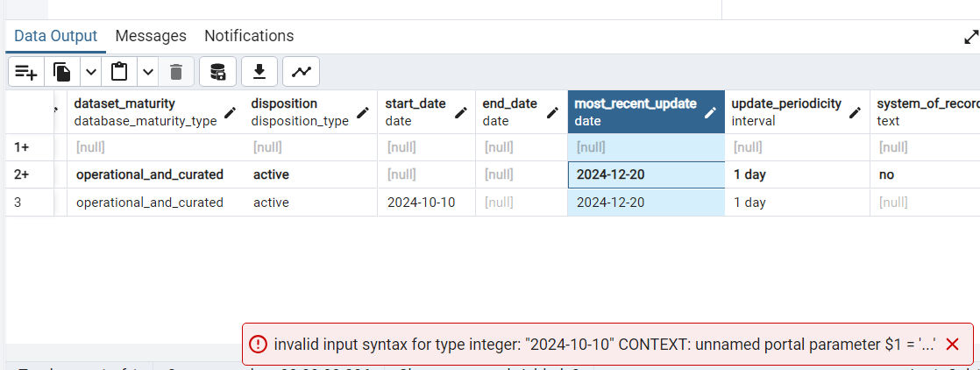Select the Data Output tab
This screenshot has width=980, height=370.
(55, 36)
